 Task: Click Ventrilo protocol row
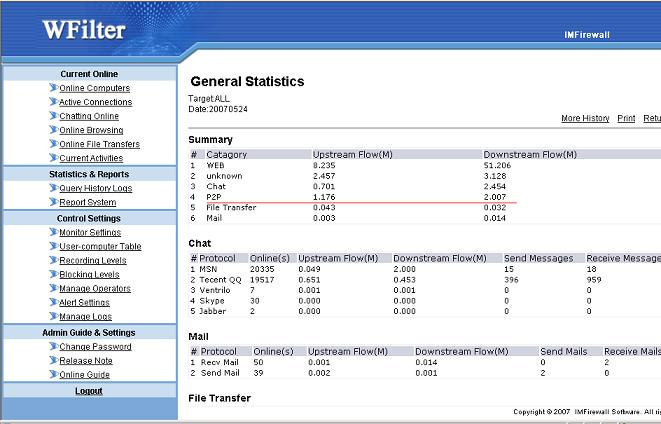pos(425,290)
